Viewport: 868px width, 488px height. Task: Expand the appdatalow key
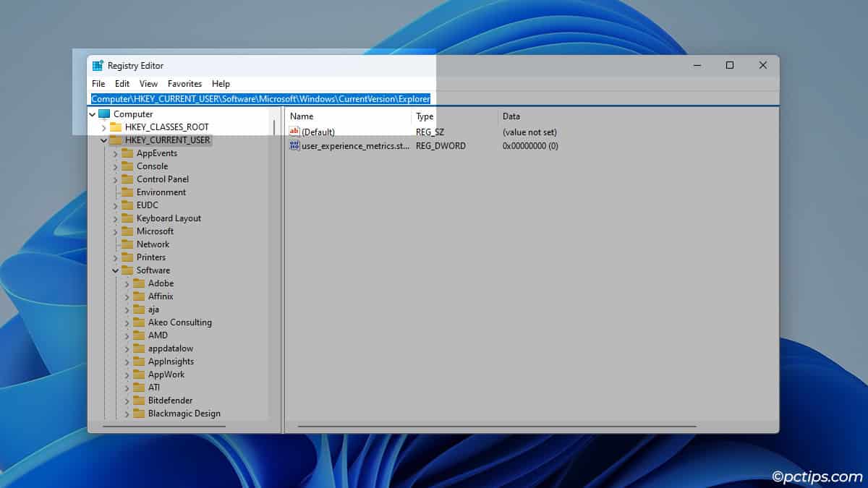[127, 348]
